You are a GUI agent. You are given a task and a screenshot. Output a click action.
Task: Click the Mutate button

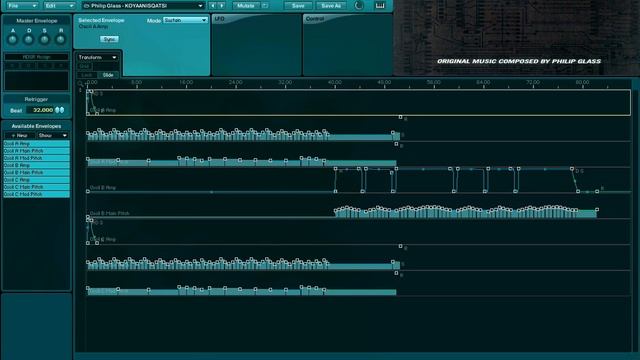coord(246,6)
